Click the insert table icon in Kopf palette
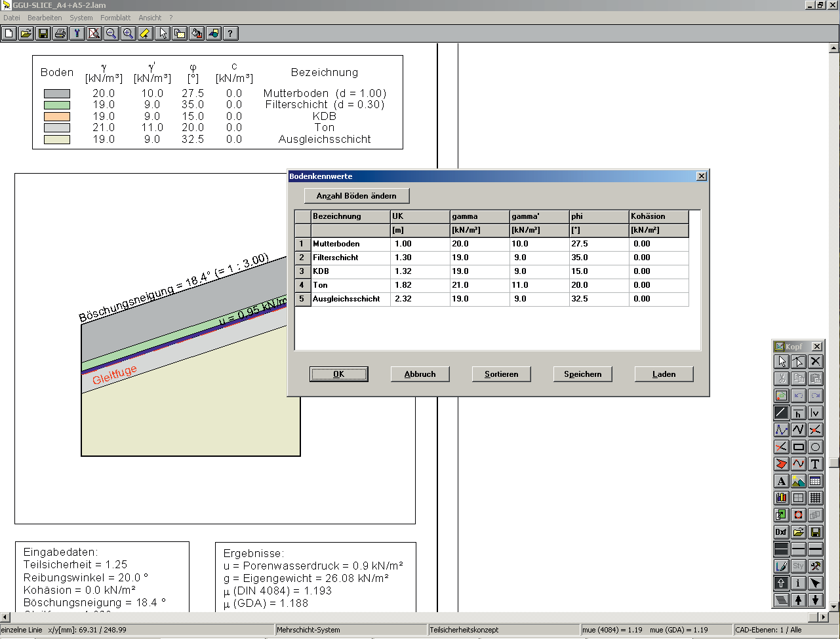The height and width of the screenshot is (639, 840). pyautogui.click(x=816, y=481)
